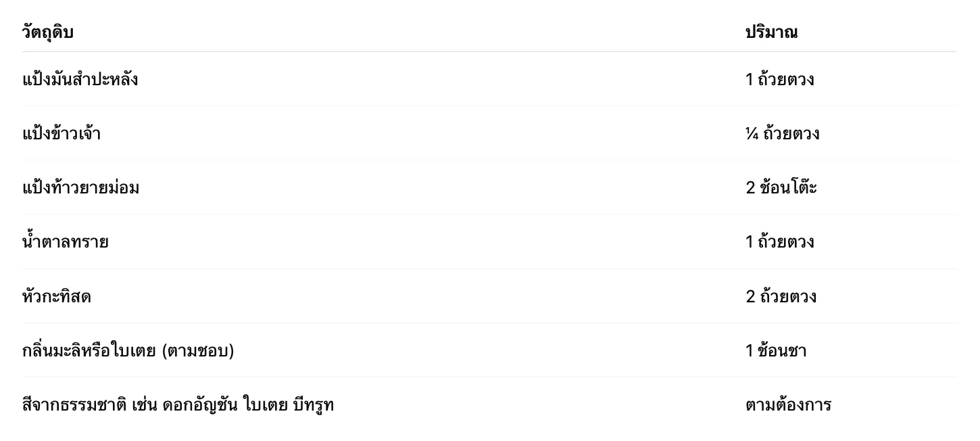Select the "แป้งมันสำปะหลัง" ingredient cell
Screen dimensions: 980x441
[80, 80]
